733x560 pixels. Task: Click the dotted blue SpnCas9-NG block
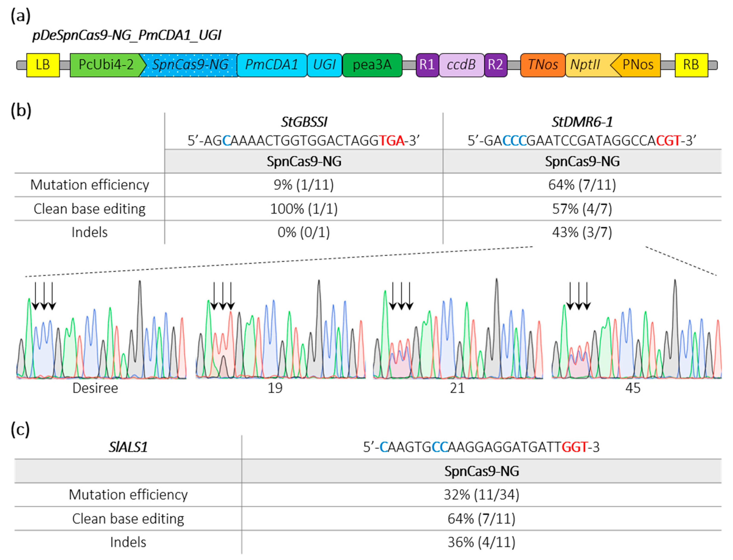point(190,65)
